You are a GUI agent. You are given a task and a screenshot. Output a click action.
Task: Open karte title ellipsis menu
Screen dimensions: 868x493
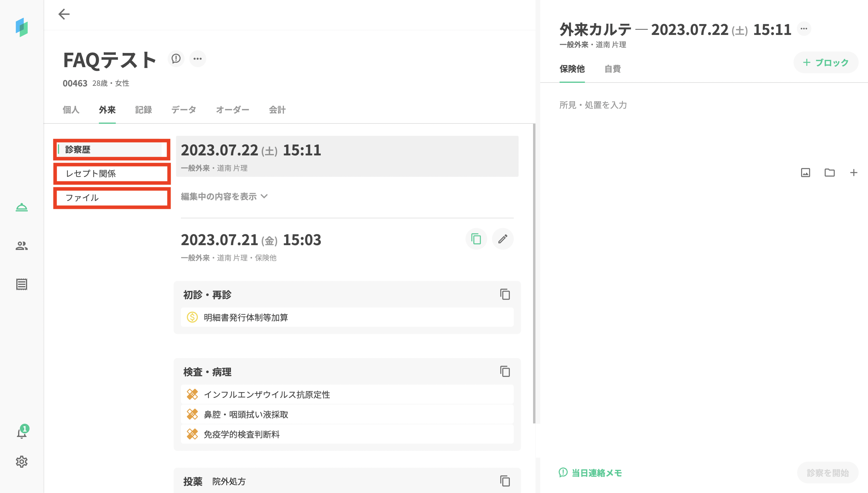pos(803,29)
